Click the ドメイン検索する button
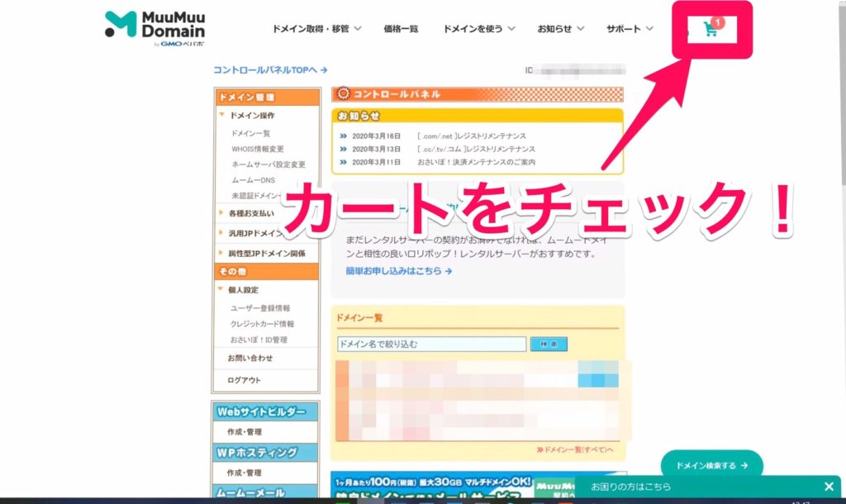The height and width of the screenshot is (504, 846). pos(711,465)
